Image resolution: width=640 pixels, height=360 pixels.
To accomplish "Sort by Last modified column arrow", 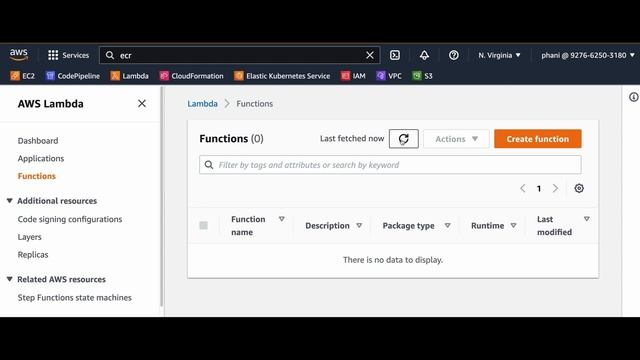I will (x=587, y=219).
